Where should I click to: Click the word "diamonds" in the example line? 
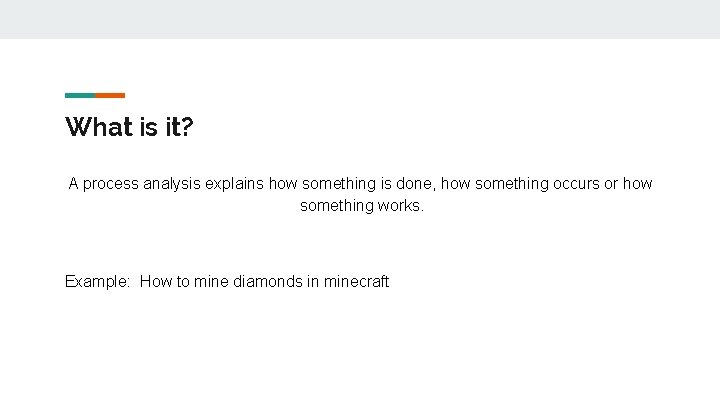coord(268,282)
